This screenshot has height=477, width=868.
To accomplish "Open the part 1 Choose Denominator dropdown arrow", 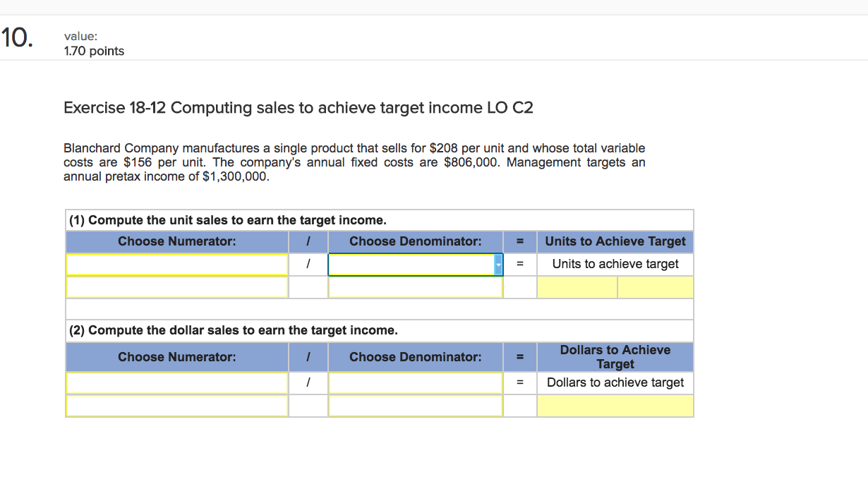I will [x=498, y=265].
